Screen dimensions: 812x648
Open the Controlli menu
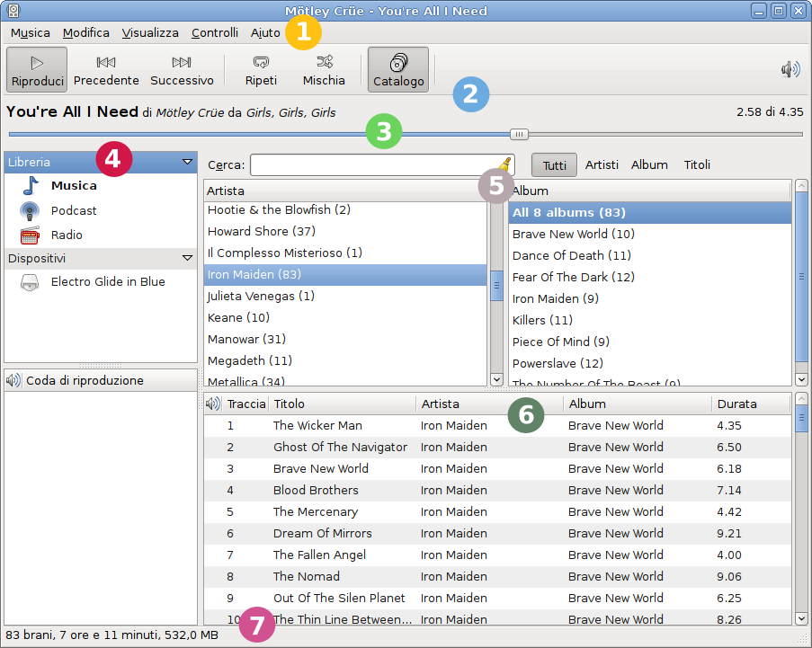[x=215, y=33]
